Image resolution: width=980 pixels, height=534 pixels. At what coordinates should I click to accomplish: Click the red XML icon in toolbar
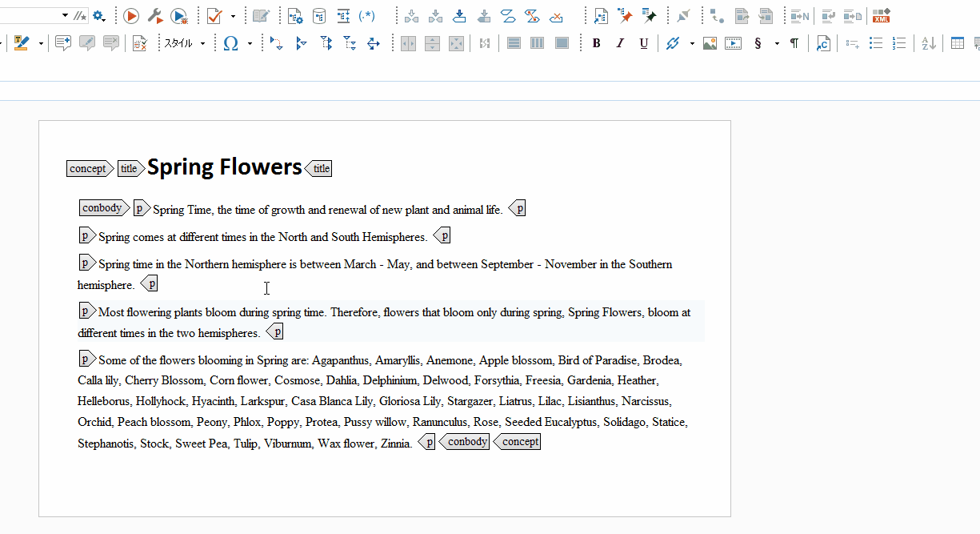coord(882,16)
